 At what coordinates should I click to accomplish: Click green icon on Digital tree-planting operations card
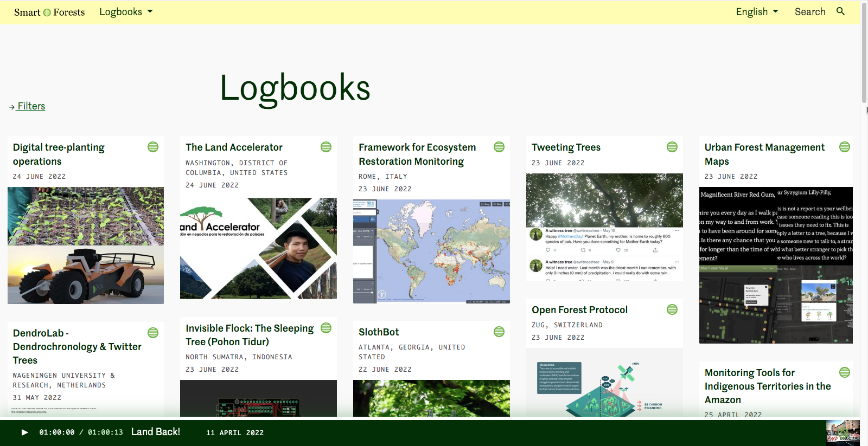click(x=153, y=147)
